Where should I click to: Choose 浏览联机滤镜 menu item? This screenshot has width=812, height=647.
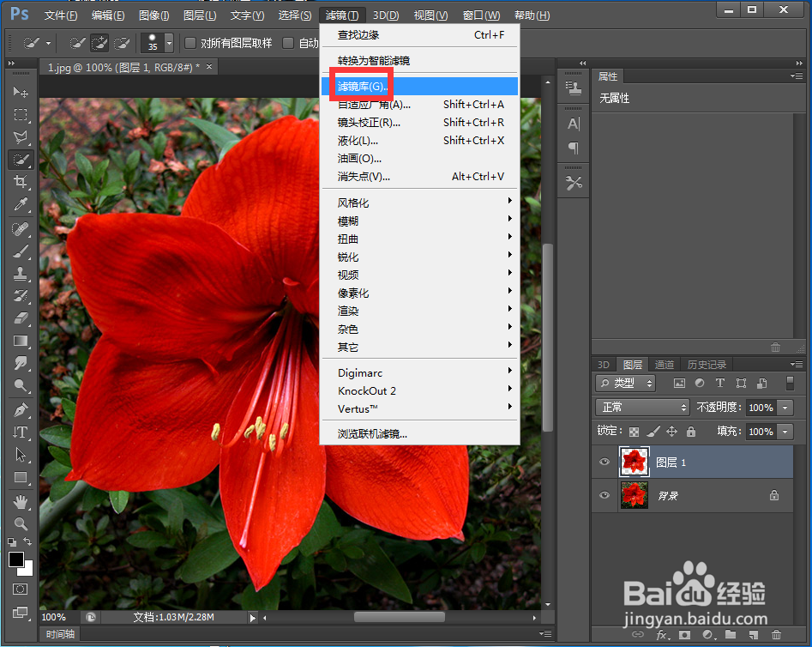(419, 434)
